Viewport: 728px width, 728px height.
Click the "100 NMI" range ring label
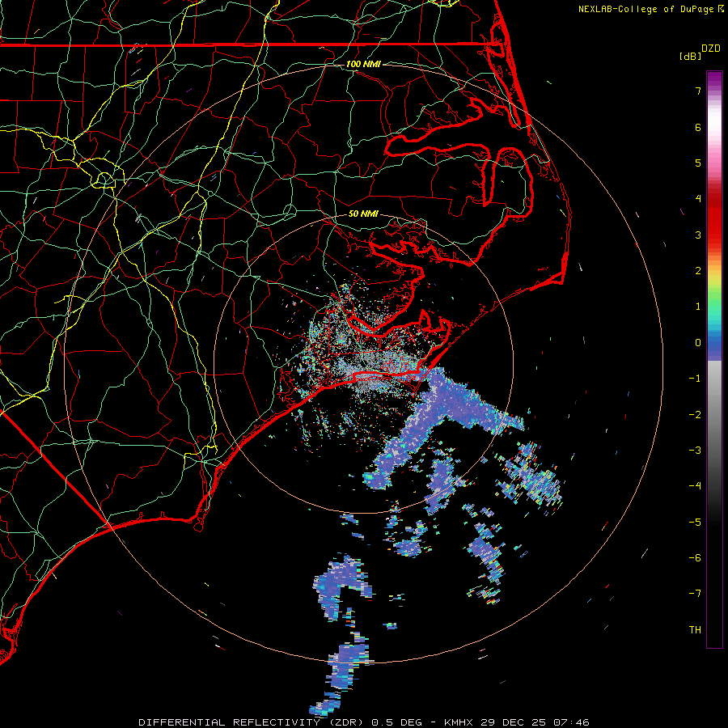click(363, 64)
